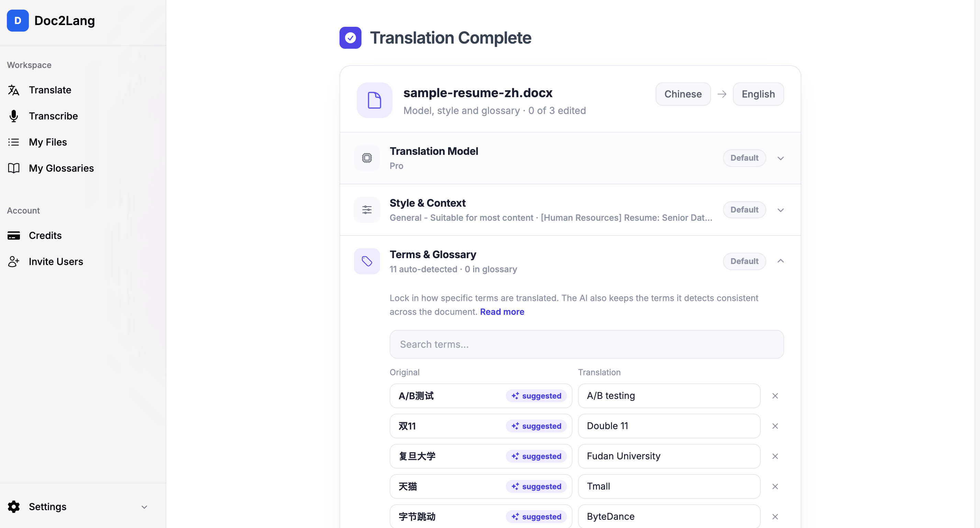The image size is (980, 528).
Task: Click the Invite Users person icon
Action: pyautogui.click(x=14, y=262)
